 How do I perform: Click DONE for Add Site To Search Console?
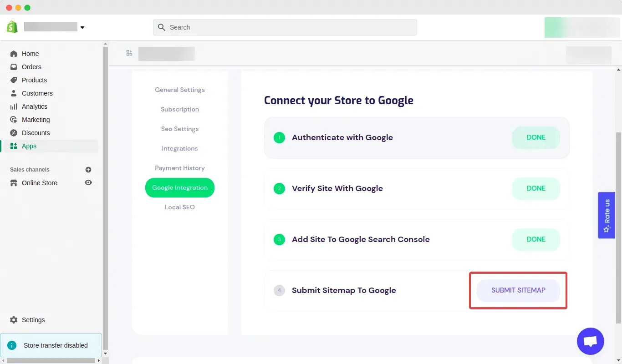(536, 239)
